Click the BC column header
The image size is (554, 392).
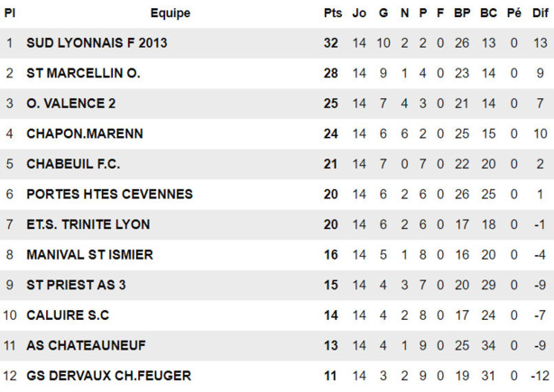click(x=488, y=13)
